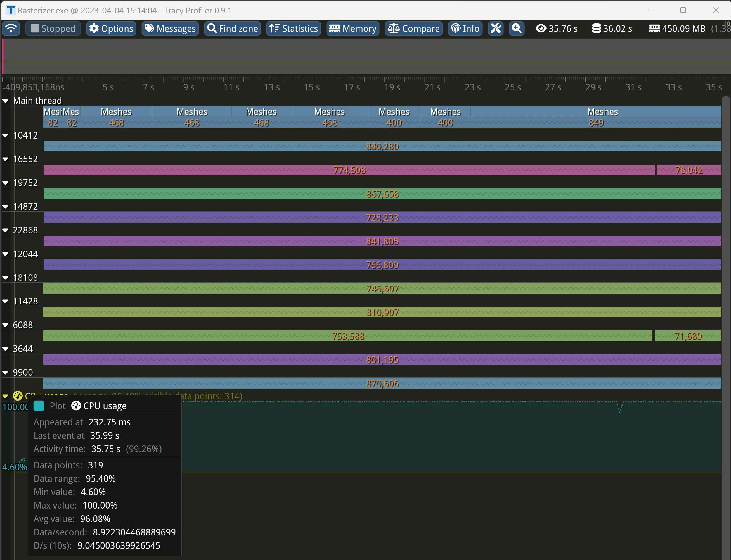Collapse thread 12044

pos(5,254)
